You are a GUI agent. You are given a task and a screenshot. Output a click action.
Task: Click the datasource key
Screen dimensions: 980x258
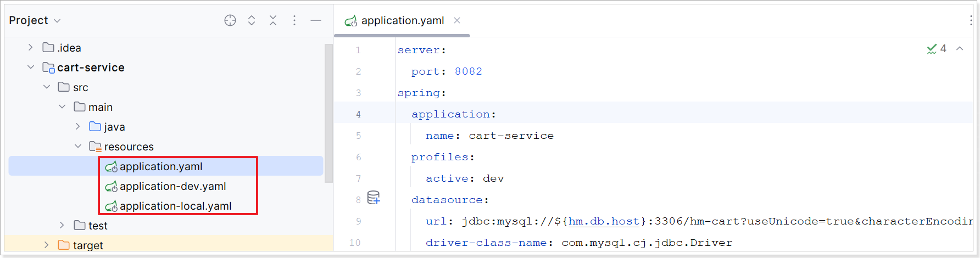coord(447,200)
